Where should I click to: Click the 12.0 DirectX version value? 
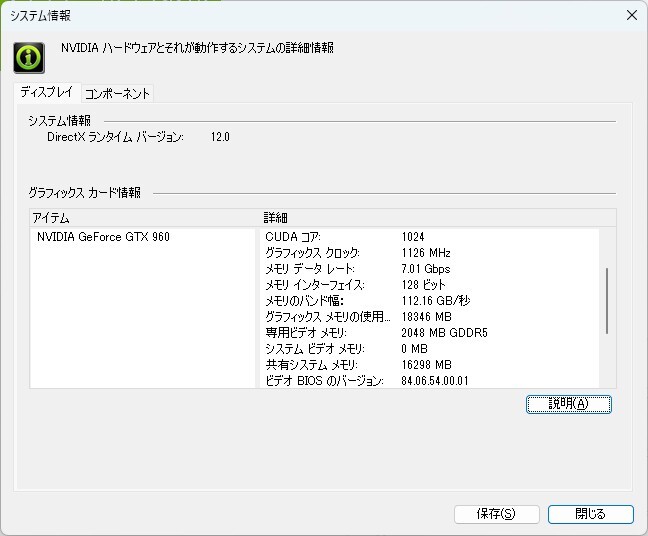pyautogui.click(x=220, y=137)
